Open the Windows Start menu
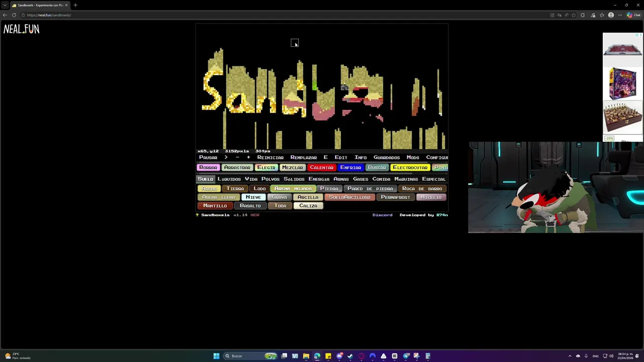 [216, 356]
